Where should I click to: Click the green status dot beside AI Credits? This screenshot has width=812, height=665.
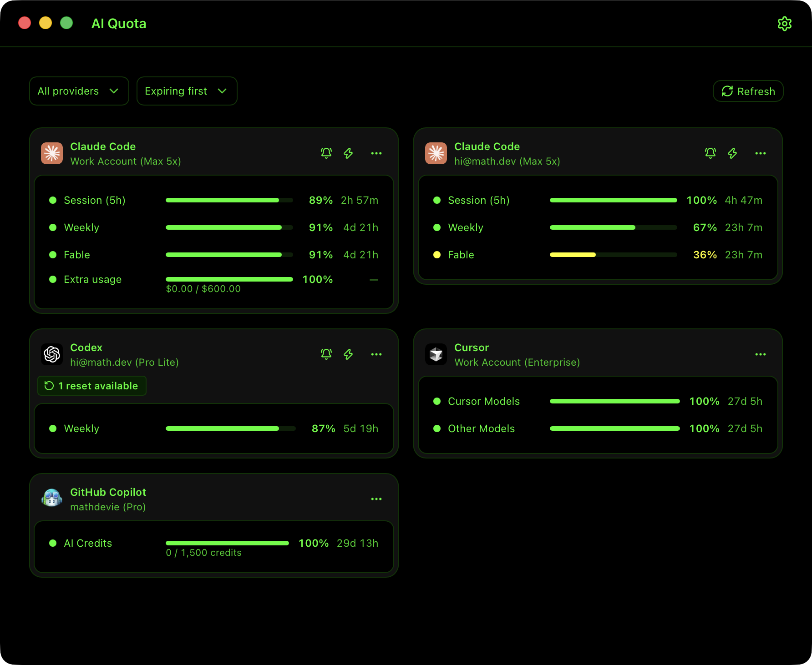coord(53,543)
